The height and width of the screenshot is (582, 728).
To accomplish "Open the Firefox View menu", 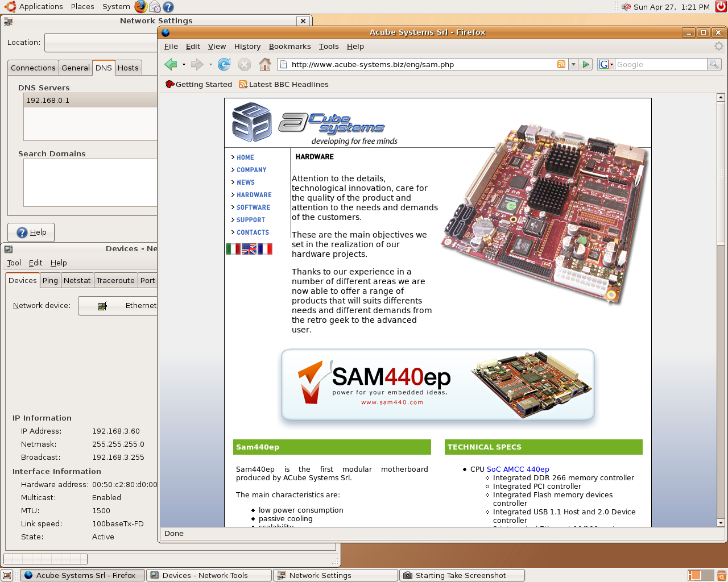I will (217, 47).
